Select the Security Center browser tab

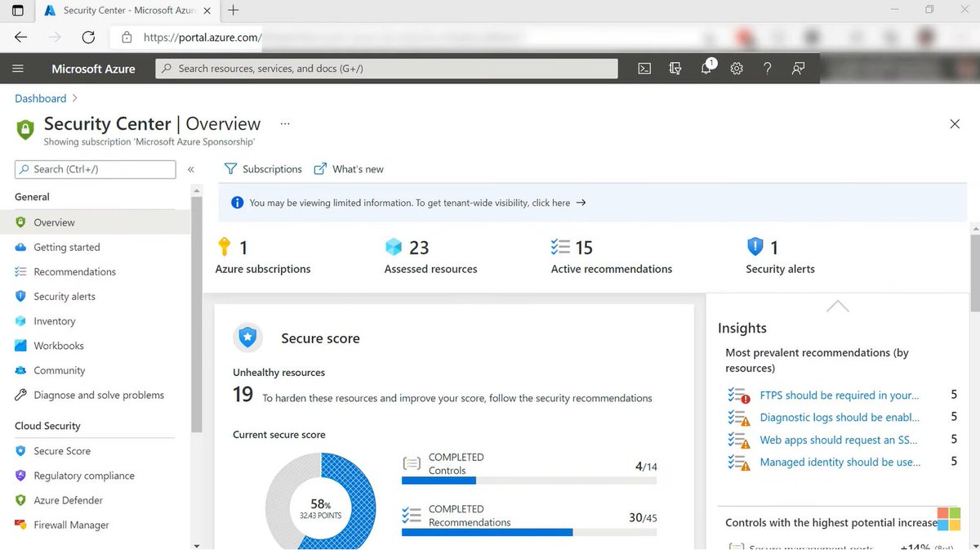coord(127,11)
